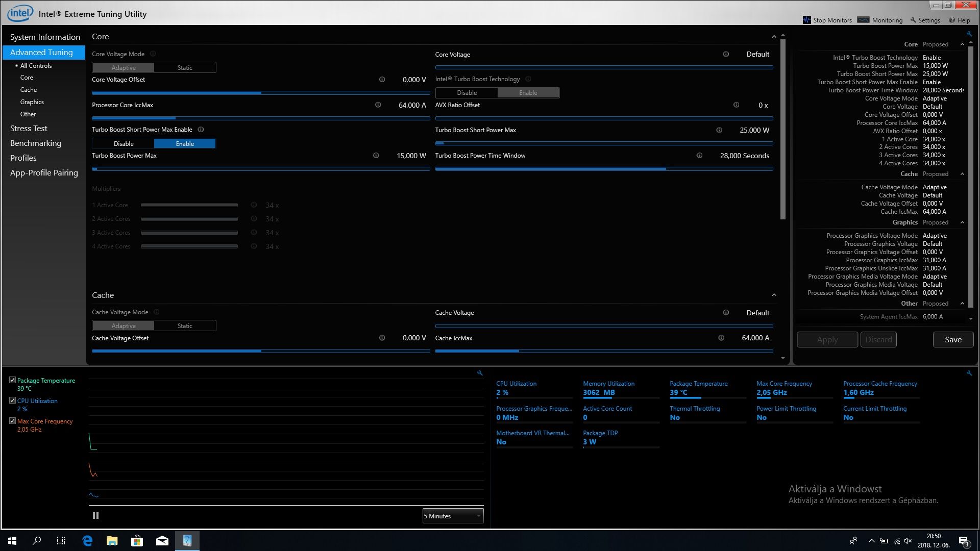Set Cache Voltage Mode to Adaptive

[124, 326]
